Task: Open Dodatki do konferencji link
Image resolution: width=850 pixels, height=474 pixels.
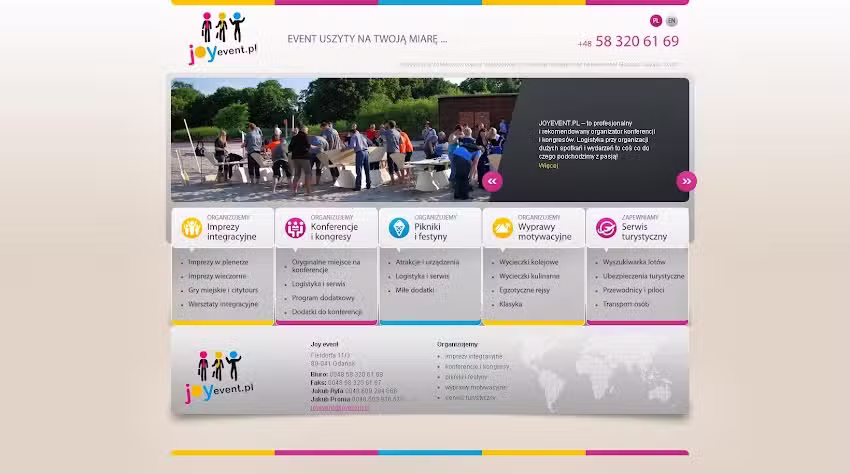Action: tap(327, 312)
